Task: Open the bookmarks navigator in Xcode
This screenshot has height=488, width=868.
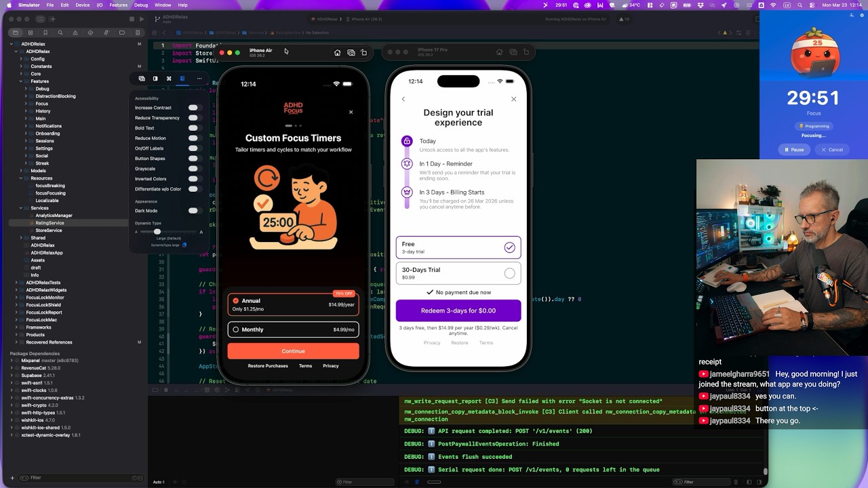Action: click(x=45, y=33)
